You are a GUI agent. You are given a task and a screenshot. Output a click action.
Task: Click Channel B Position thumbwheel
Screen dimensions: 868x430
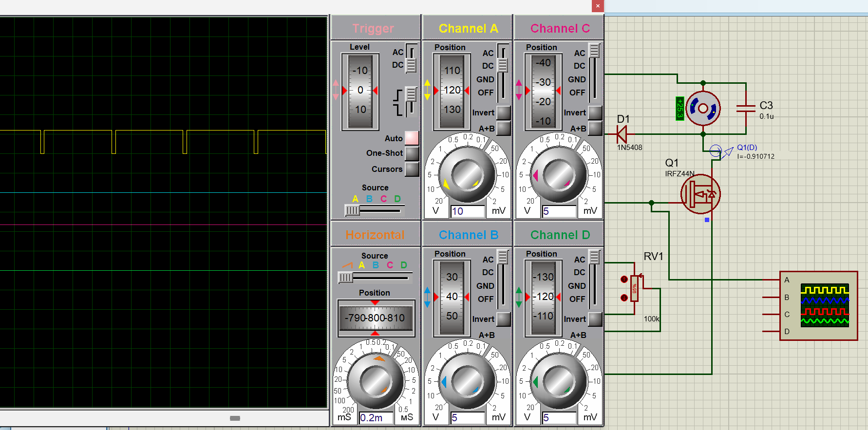click(452, 298)
